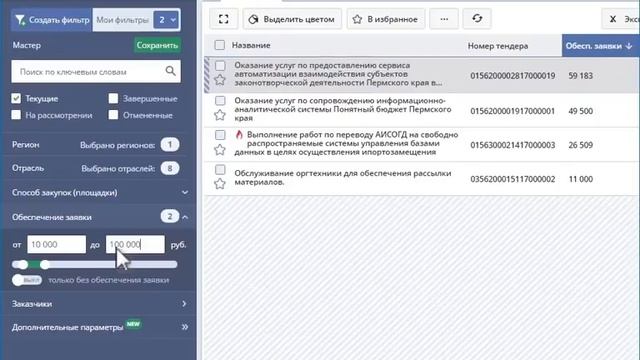Enable the Завершенные checkbox

pos(113,98)
